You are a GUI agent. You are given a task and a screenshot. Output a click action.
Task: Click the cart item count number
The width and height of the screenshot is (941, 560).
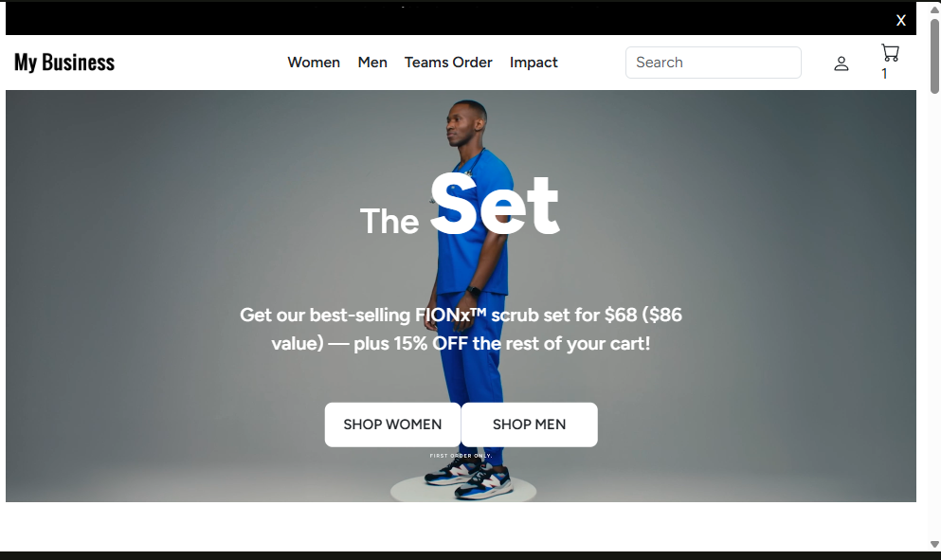coord(884,73)
